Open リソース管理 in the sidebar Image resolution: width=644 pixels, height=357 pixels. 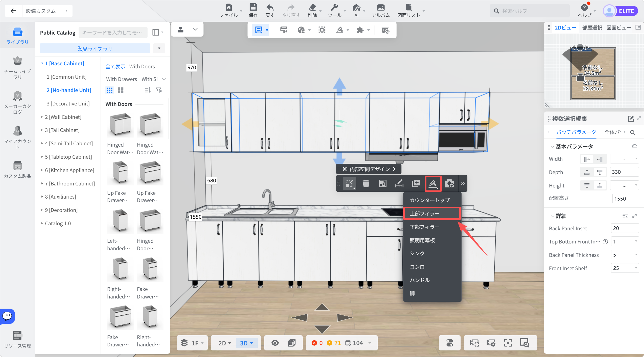(17, 340)
